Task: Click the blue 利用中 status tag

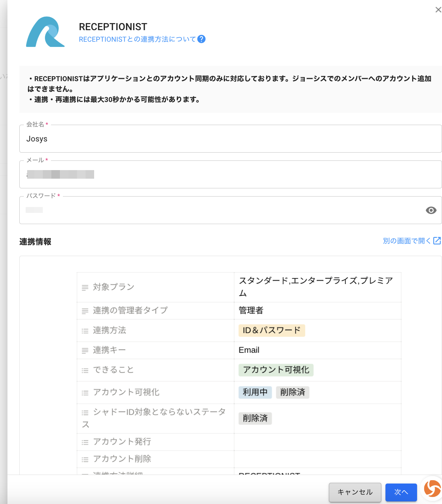Action: [x=255, y=392]
